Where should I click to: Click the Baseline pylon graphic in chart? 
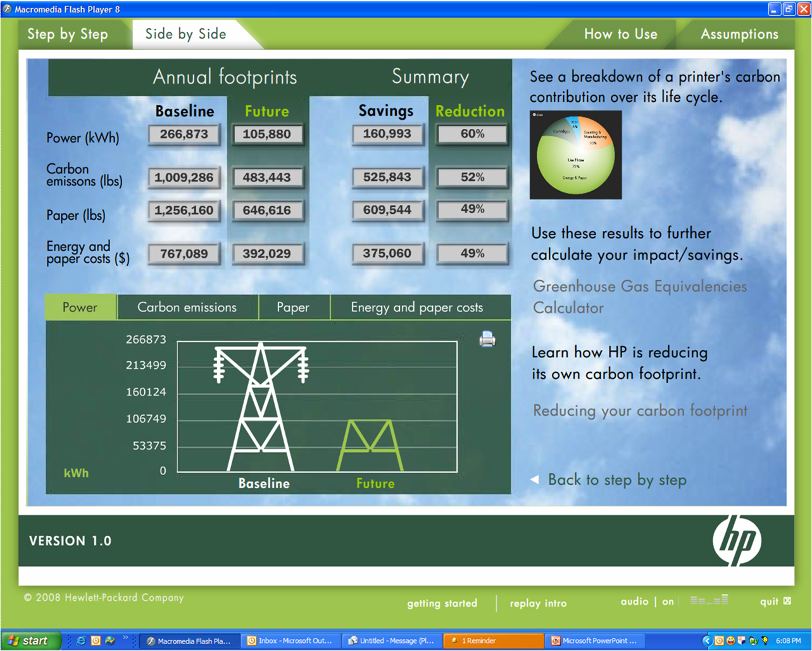[x=261, y=407]
